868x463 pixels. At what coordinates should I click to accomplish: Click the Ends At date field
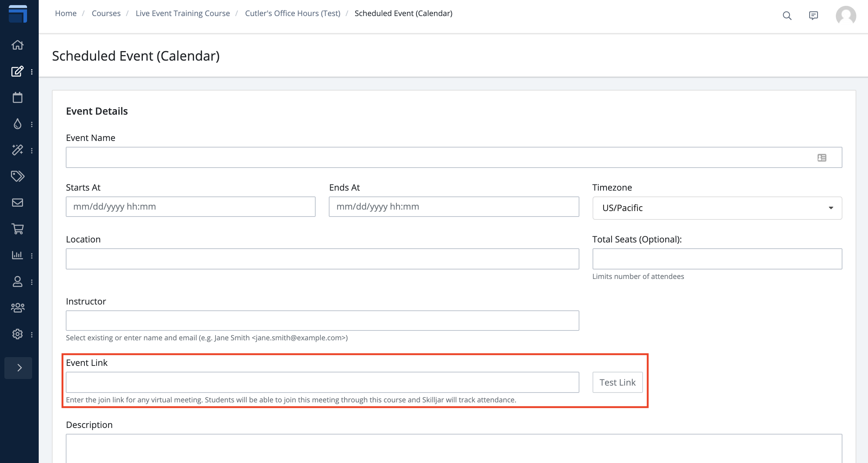pyautogui.click(x=454, y=207)
